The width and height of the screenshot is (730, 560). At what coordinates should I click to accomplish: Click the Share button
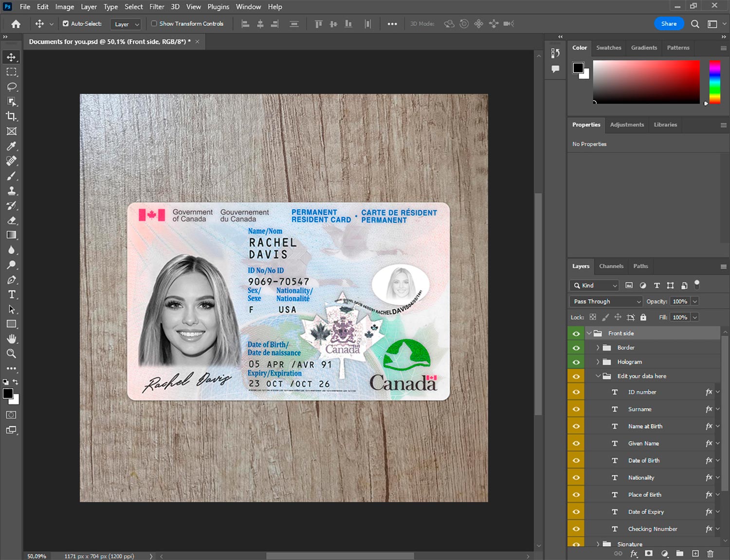point(669,23)
